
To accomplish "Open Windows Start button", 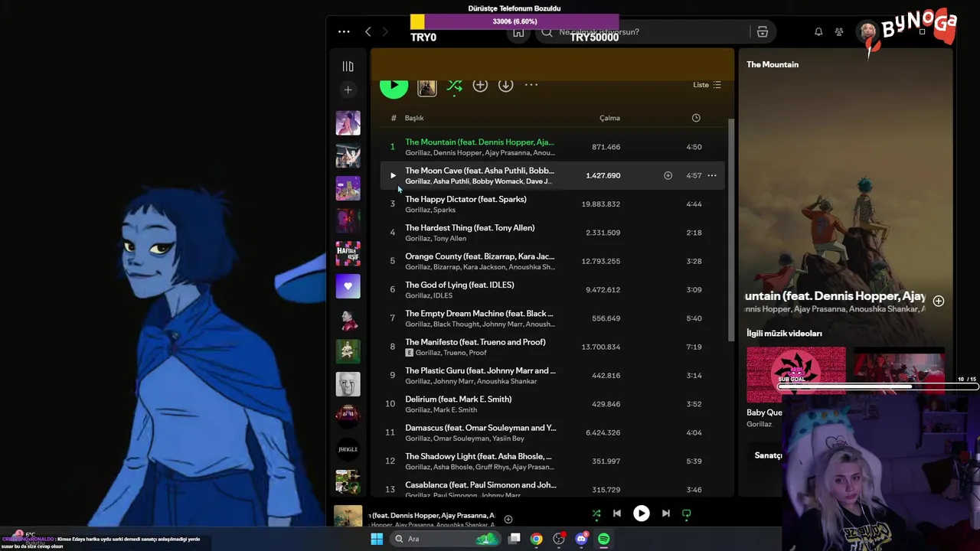I will 377,539.
